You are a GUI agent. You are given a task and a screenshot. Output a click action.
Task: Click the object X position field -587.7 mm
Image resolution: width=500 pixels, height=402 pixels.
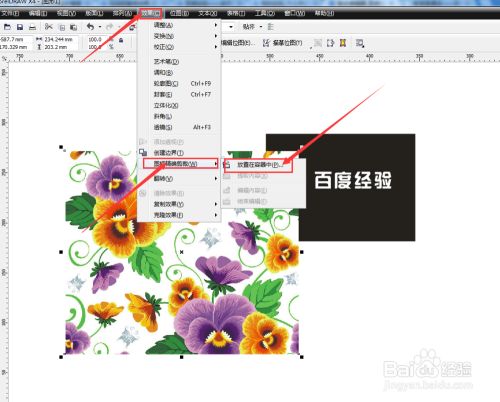[16, 39]
